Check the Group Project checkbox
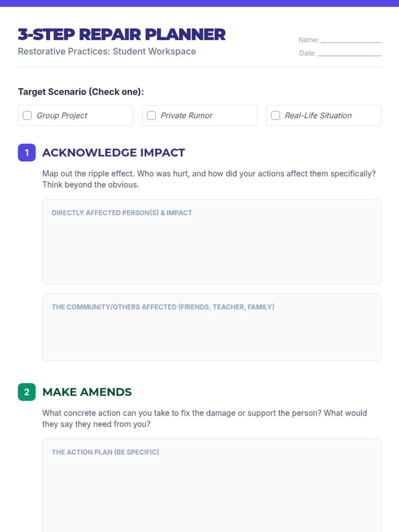The image size is (399, 532). point(27,115)
